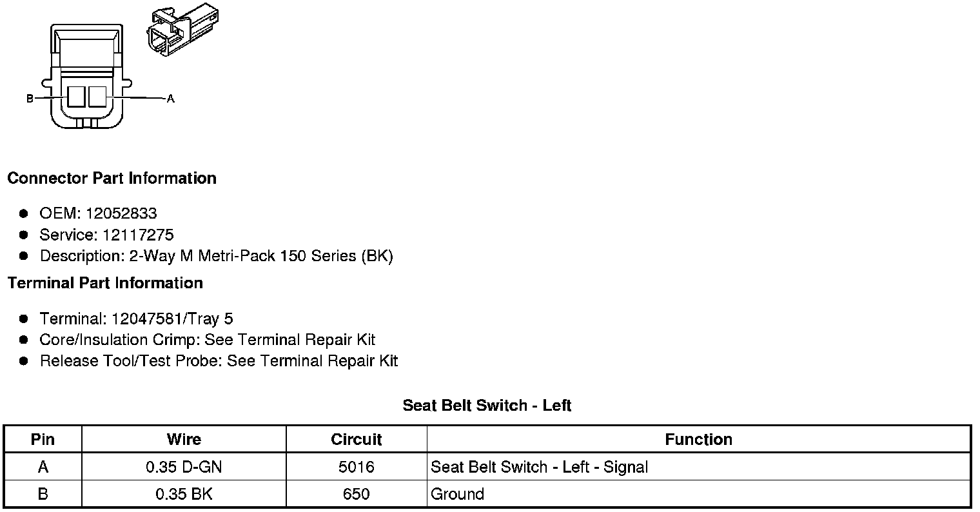Click Core/Insulation Crimp Terminal Repair Kit text
The width and height of the screenshot is (980, 512).
207,340
